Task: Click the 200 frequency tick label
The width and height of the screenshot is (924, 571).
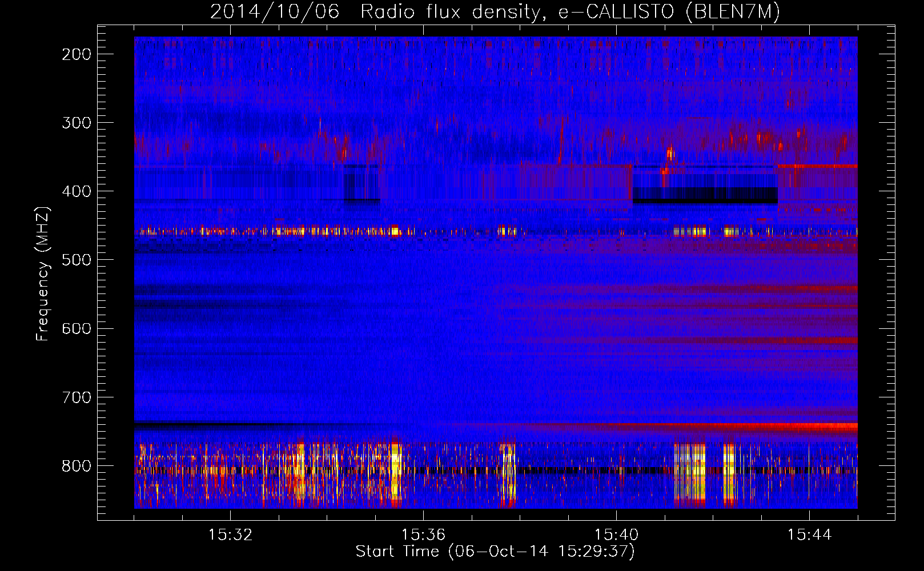Action: (x=77, y=54)
